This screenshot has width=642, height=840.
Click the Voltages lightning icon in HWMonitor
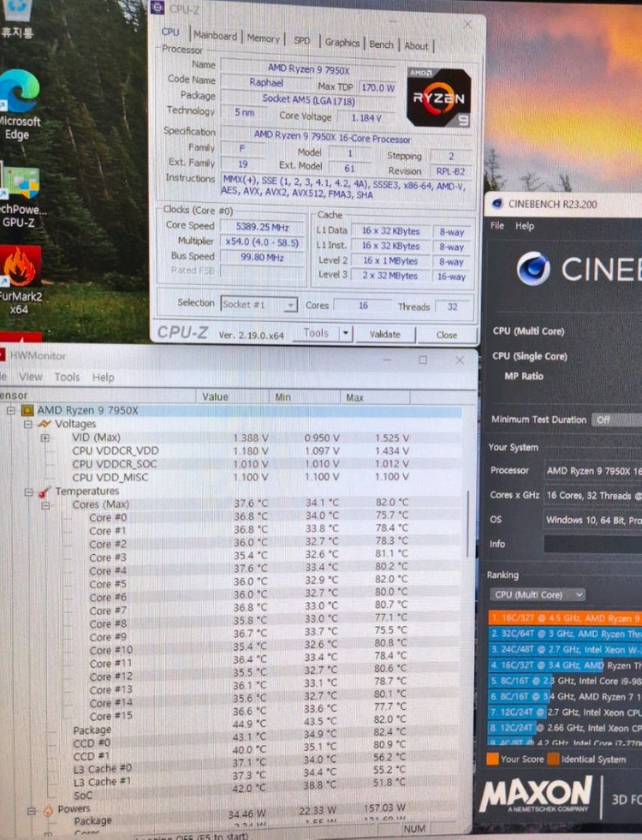pos(45,424)
